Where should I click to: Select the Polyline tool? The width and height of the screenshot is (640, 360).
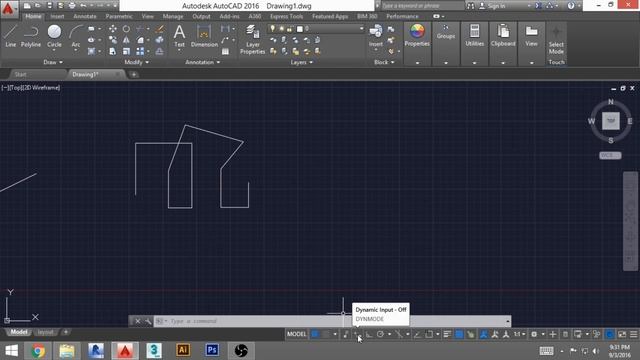(x=31, y=36)
